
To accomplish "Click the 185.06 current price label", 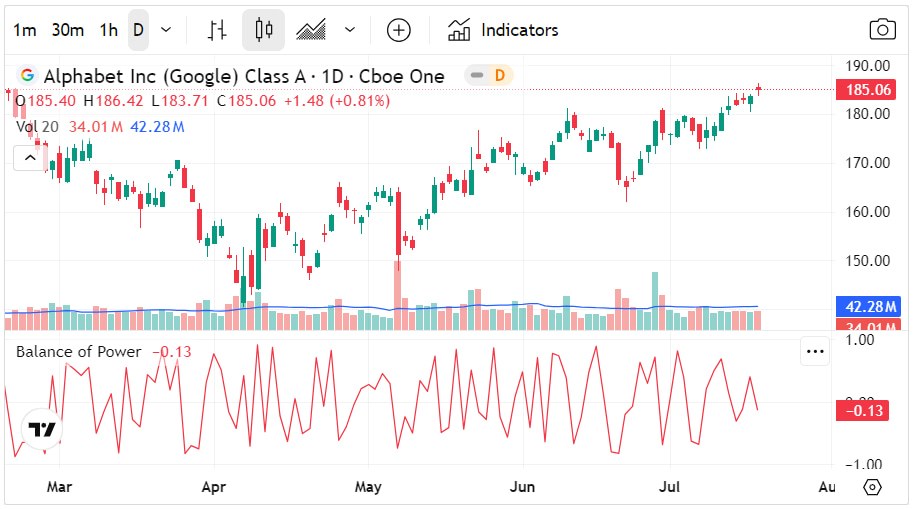I will pos(868,90).
